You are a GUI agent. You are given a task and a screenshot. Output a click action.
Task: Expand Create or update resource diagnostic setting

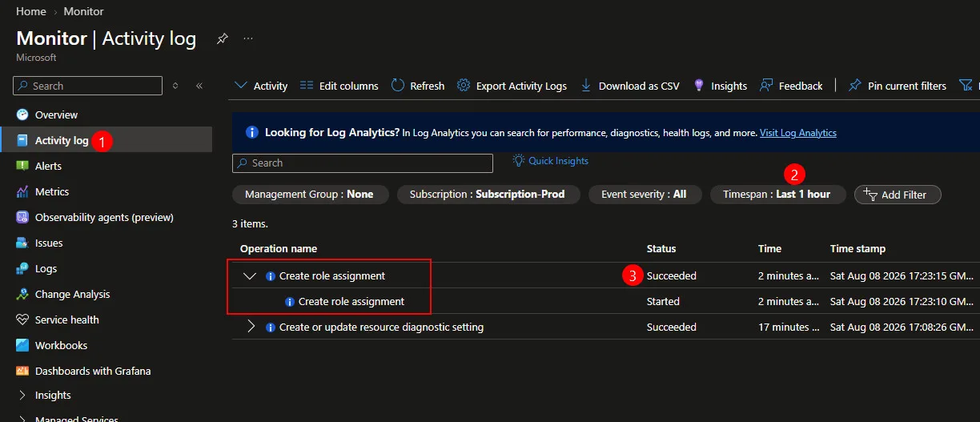[x=251, y=327]
